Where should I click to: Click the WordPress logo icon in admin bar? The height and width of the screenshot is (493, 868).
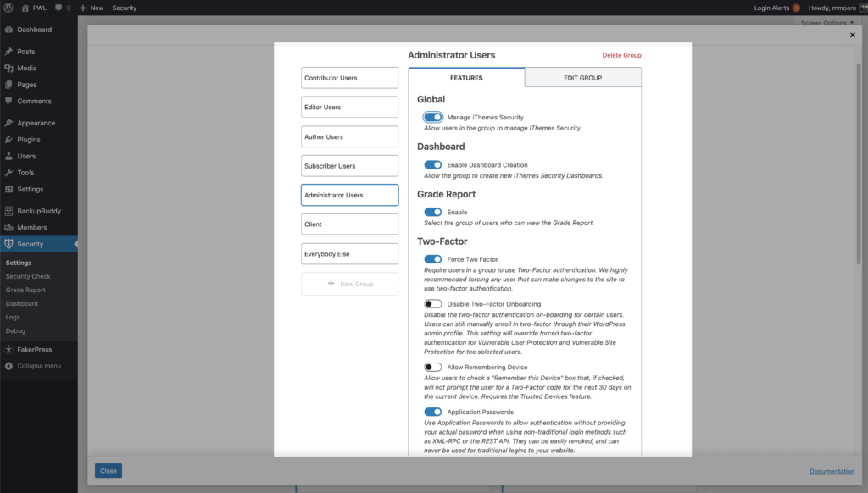coord(8,8)
